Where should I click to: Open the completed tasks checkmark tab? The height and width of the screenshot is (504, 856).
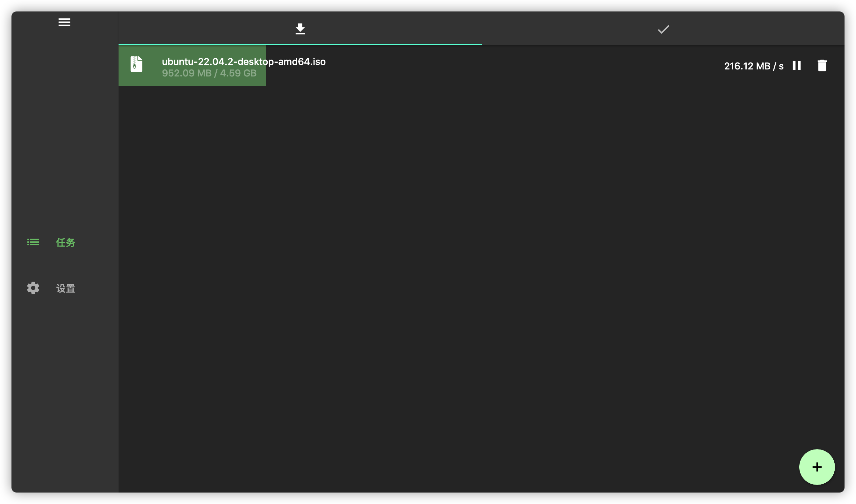(x=663, y=29)
